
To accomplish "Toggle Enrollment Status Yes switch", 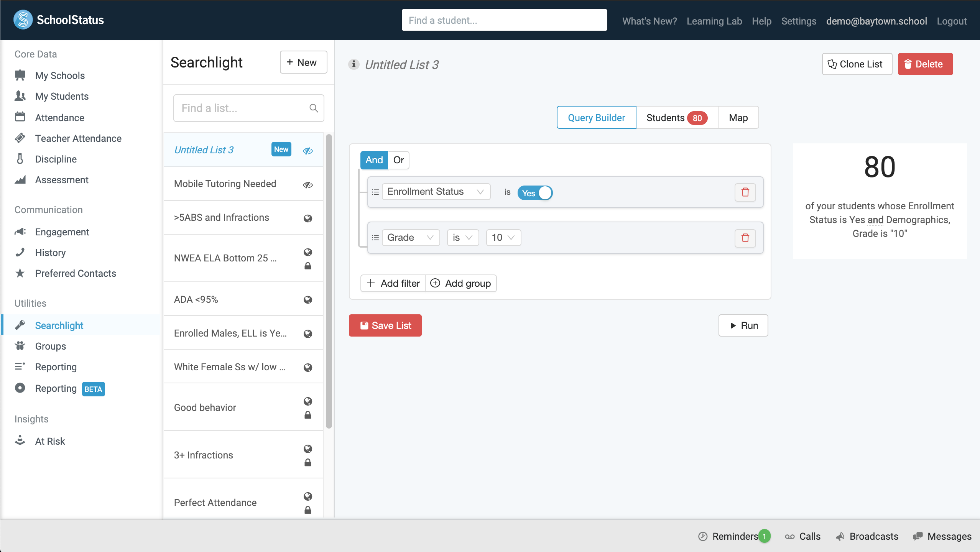I will [x=535, y=193].
